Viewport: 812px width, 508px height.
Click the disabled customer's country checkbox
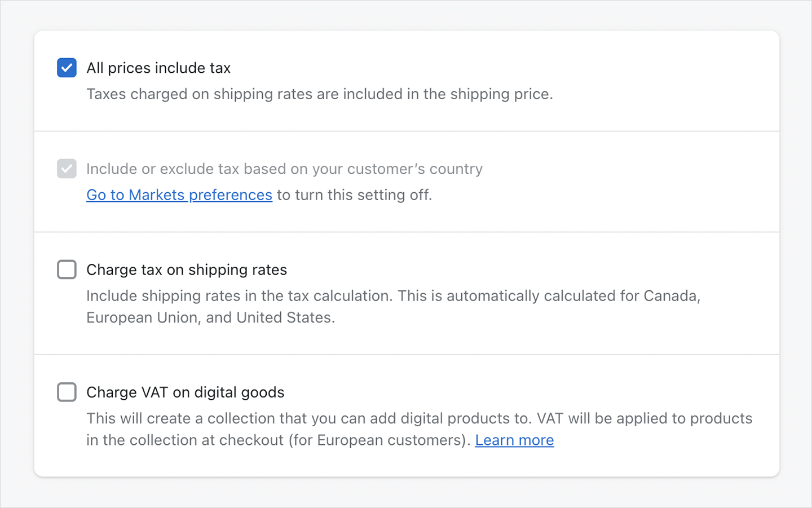click(67, 168)
